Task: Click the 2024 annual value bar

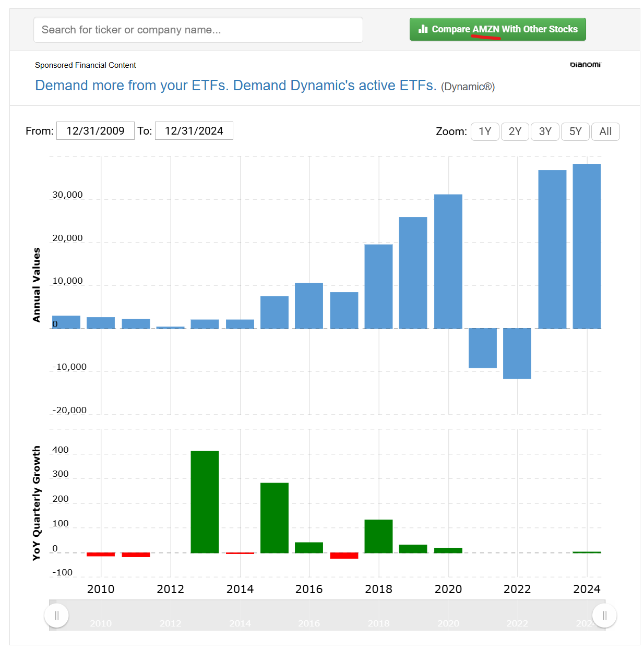Action: [587, 246]
